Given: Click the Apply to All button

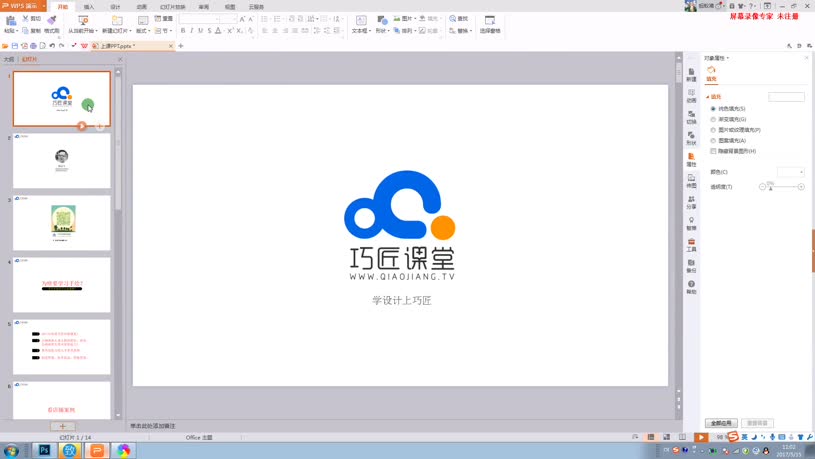Looking at the screenshot, I should click(x=721, y=423).
